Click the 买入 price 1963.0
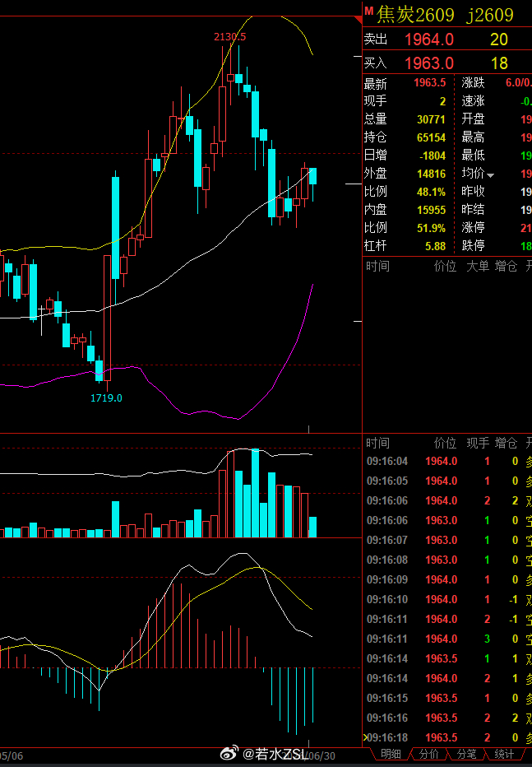The width and height of the screenshot is (532, 767). click(429, 63)
